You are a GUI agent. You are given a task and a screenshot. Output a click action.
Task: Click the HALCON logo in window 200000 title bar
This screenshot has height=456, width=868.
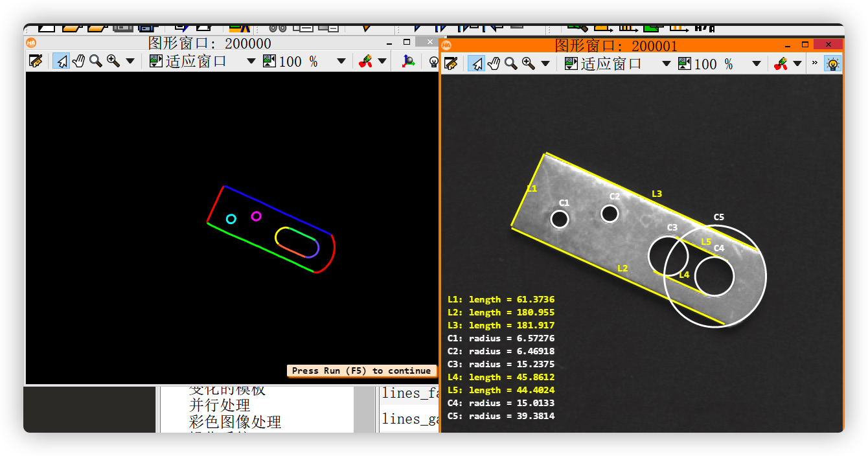click(31, 43)
